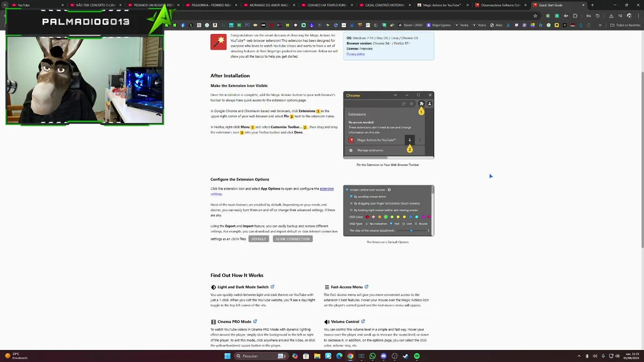This screenshot has height=362, width=644.
Task: Open Steam from the taskbar
Action: [406, 356]
